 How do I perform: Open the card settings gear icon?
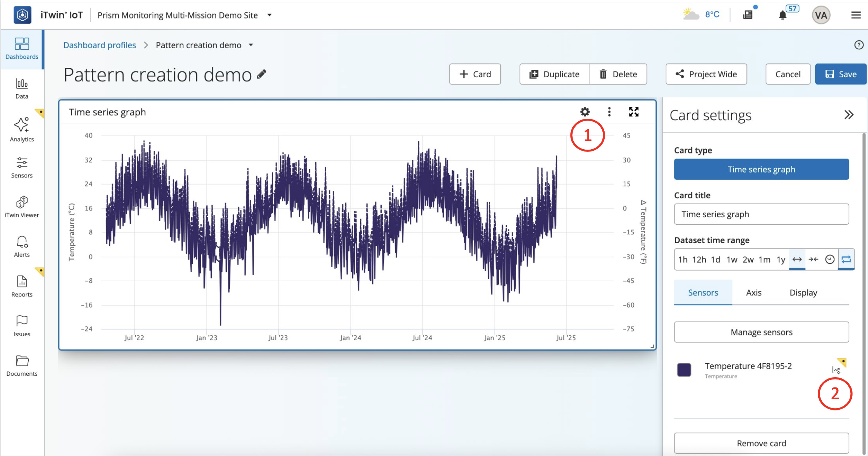click(585, 112)
